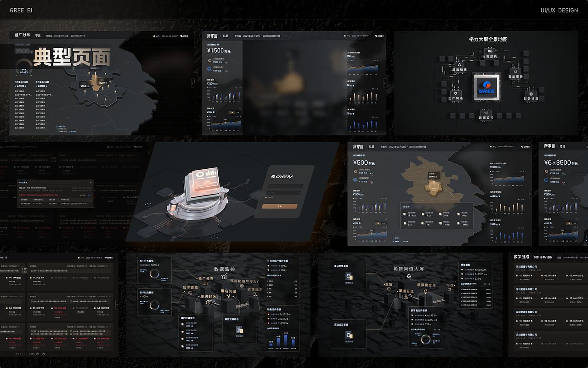Image resolution: width=588 pixels, height=368 pixels.
Task: Select the 数字链路 share node icon
Action: [190, 293]
